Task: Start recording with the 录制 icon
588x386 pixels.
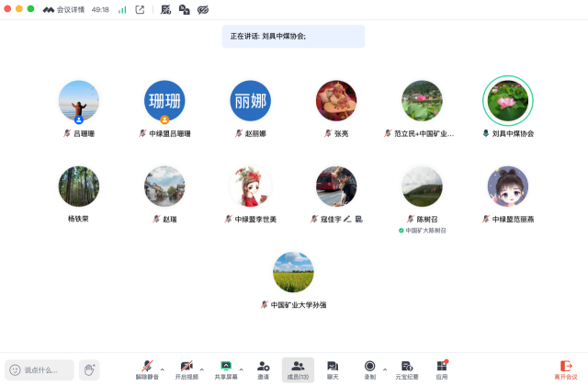Action: coord(369,366)
